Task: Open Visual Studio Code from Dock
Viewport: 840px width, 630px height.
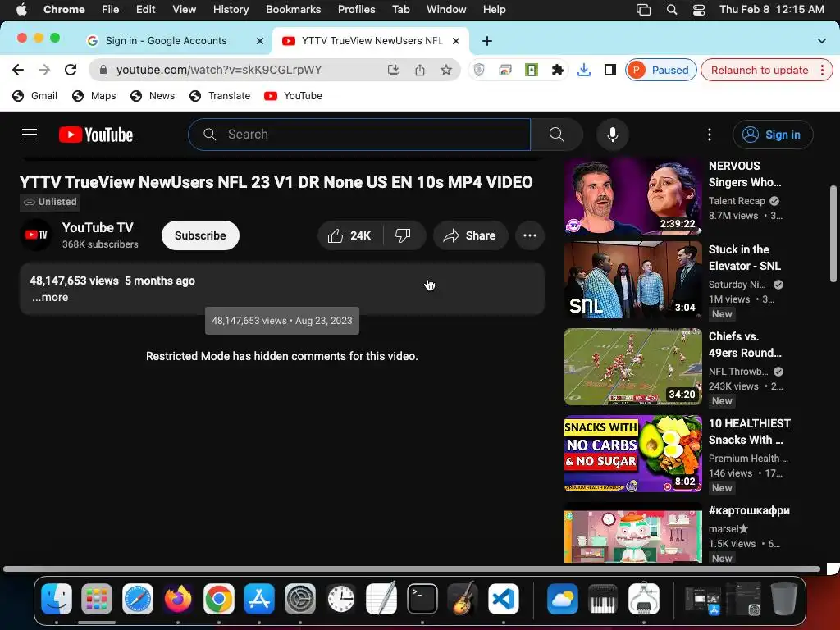Action: coord(503,599)
